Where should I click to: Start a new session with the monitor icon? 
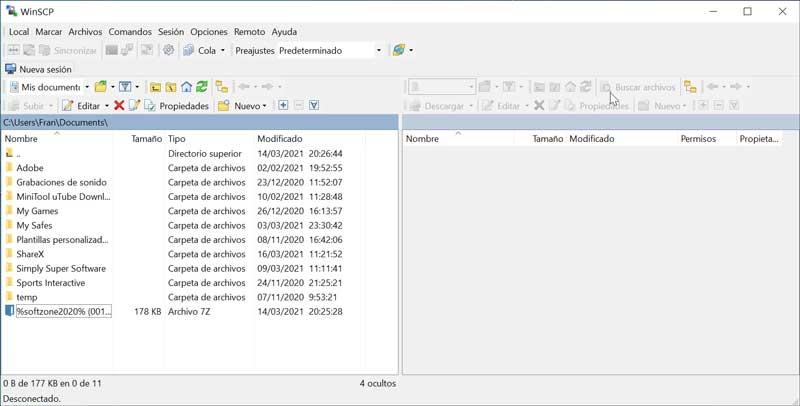point(10,69)
